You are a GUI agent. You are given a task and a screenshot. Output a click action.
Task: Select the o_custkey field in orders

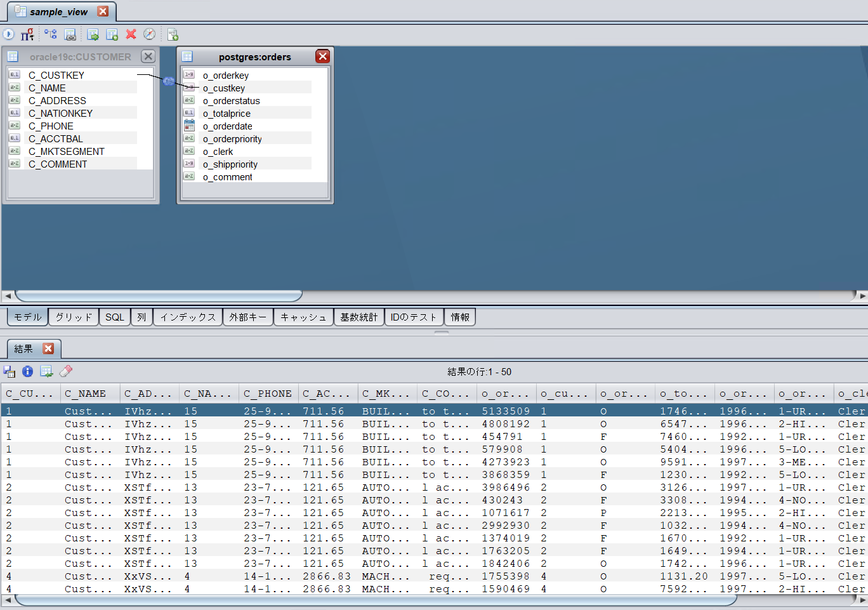(x=224, y=88)
